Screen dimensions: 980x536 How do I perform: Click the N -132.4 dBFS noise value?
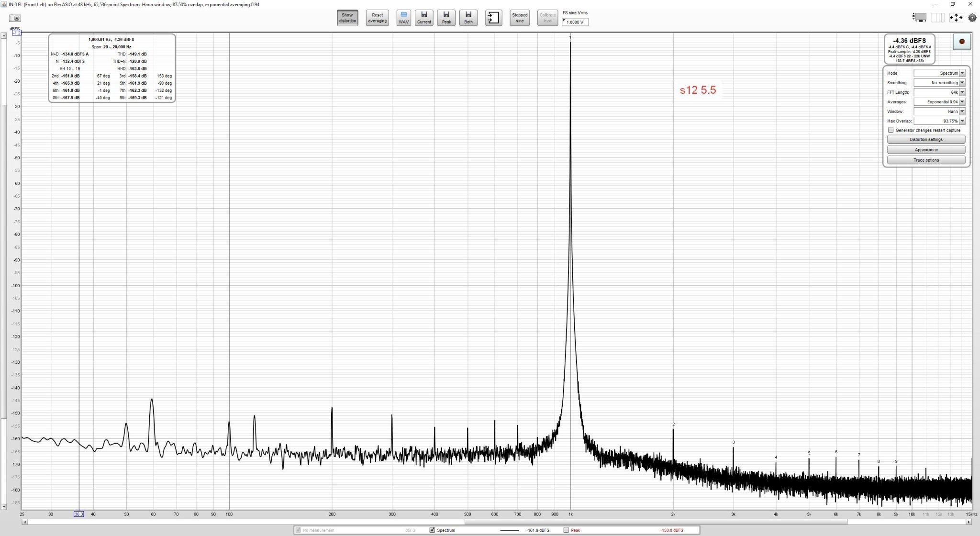click(x=73, y=61)
